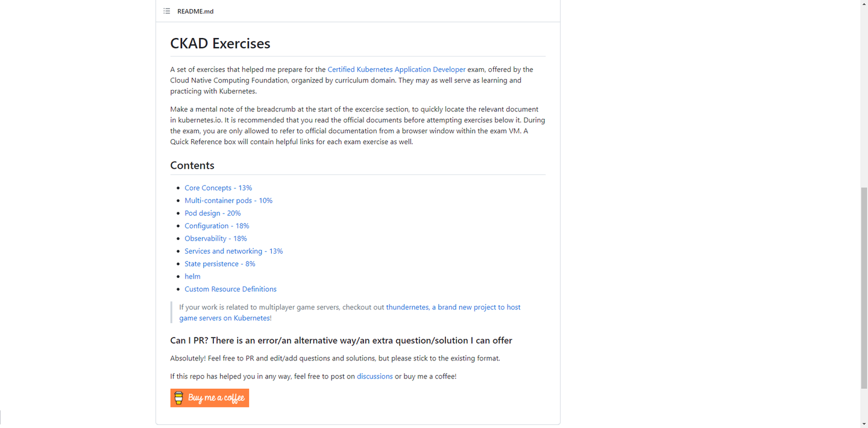
Task: Visit Services and networking - 13% link
Action: (x=234, y=251)
